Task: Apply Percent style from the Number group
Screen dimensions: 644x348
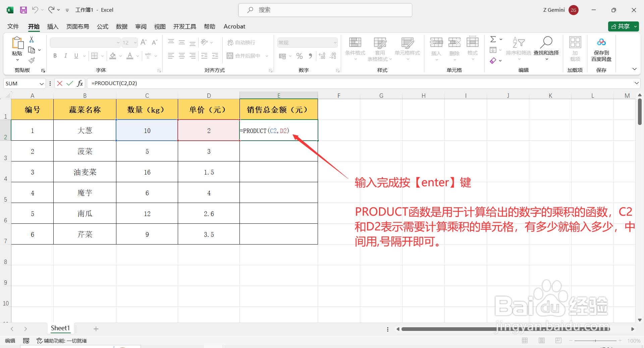Action: click(300, 56)
